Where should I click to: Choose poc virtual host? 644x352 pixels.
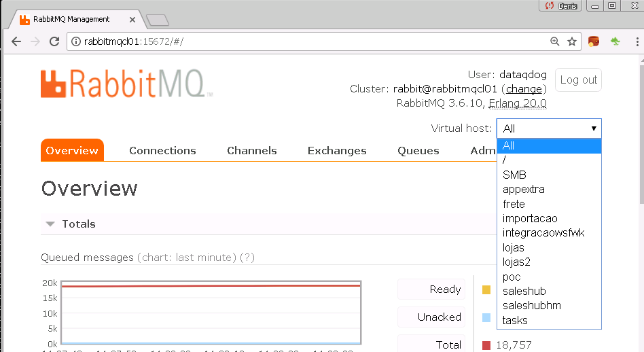[x=549, y=277]
